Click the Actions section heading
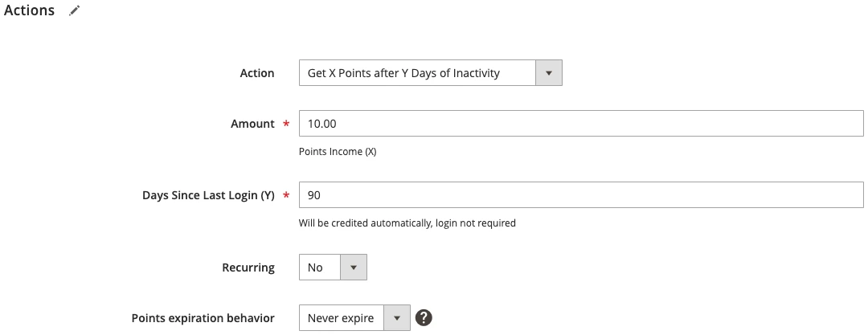Viewport: 868px width, 335px height. (30, 10)
